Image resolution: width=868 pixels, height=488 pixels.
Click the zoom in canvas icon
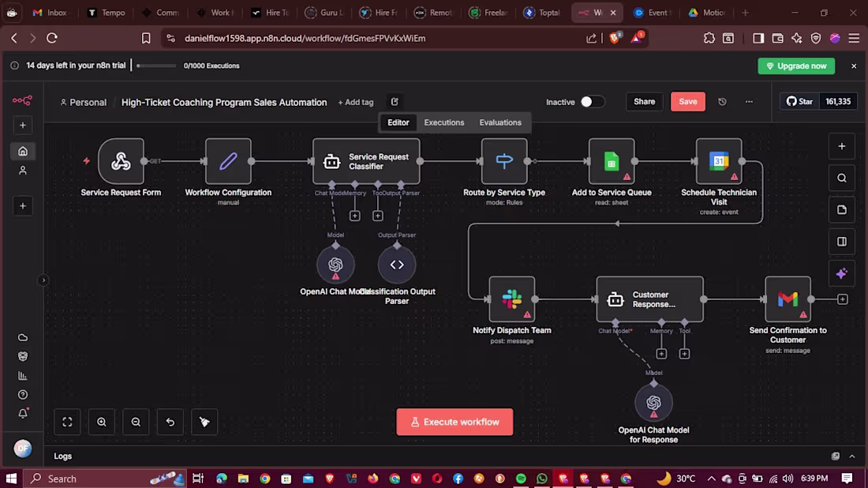tap(102, 422)
